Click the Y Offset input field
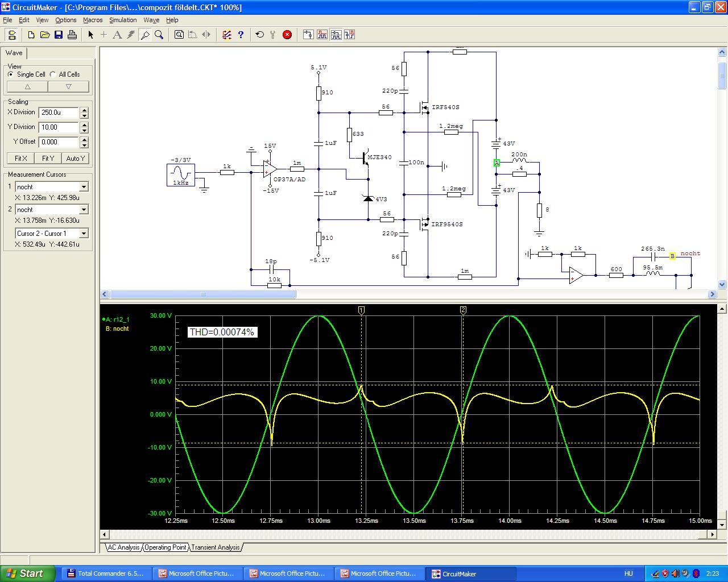 (x=58, y=142)
